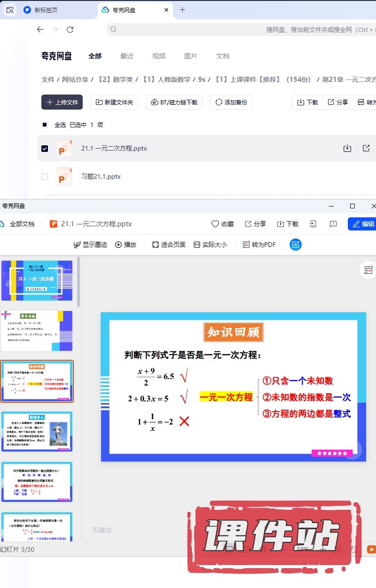The image size is (376, 588).
Task: Open the 视频 category tab
Action: click(159, 56)
